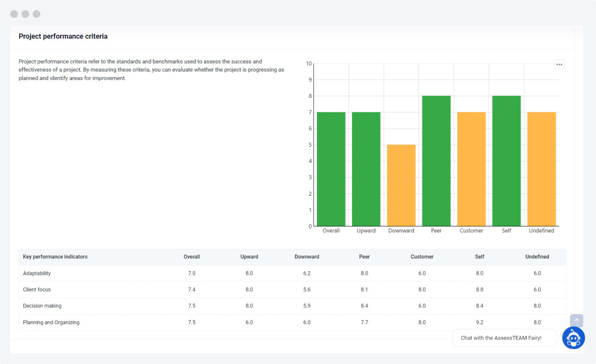Sort by the Peer column header
This screenshot has width=596, height=364.
pos(364,257)
